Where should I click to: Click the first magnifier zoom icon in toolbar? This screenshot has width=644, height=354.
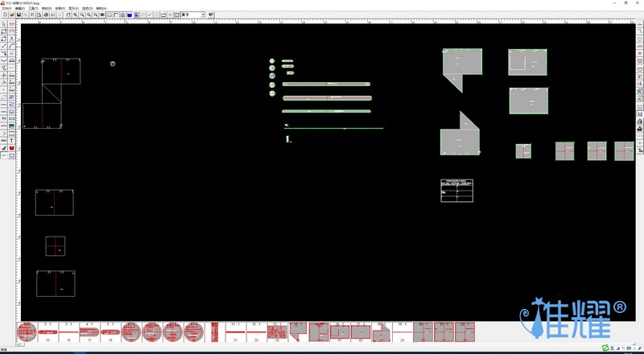coord(75,14)
